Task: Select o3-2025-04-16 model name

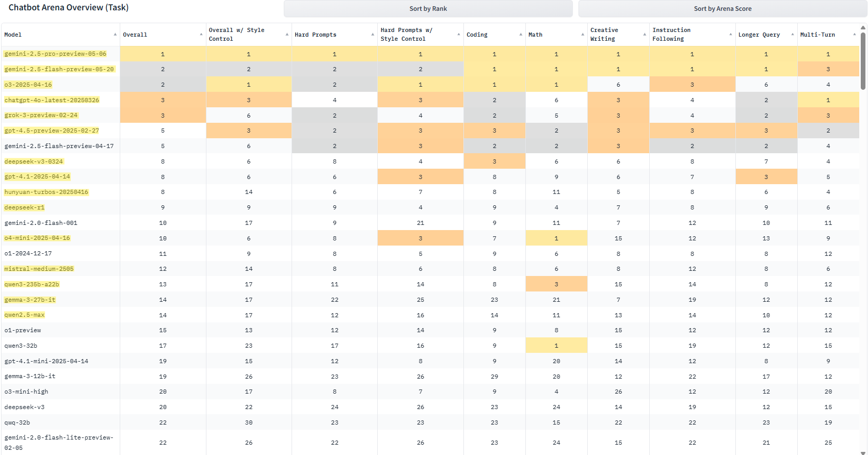Action: coord(28,85)
